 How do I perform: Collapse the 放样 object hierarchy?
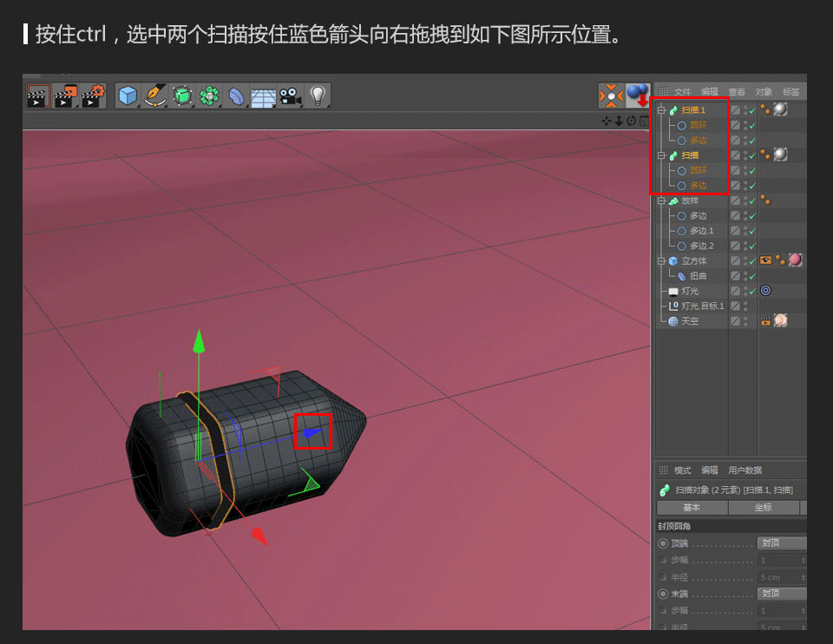[659, 201]
